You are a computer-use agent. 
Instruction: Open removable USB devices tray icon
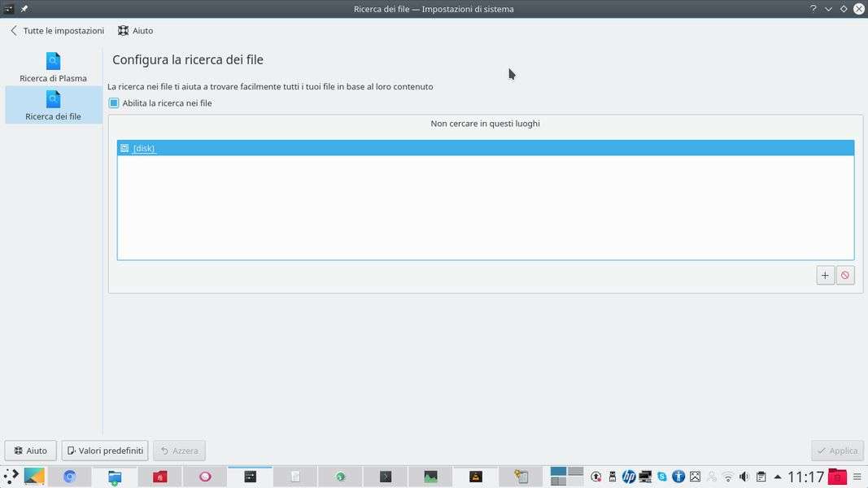(613, 477)
